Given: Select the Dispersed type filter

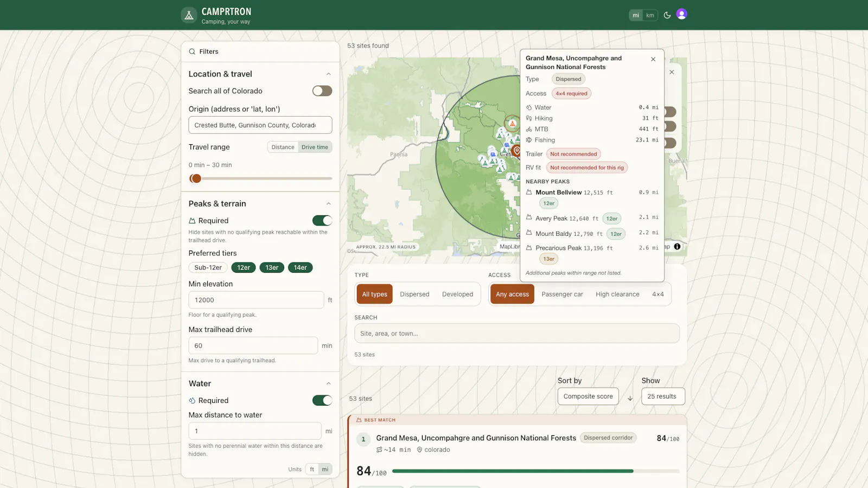Looking at the screenshot, I should (414, 294).
